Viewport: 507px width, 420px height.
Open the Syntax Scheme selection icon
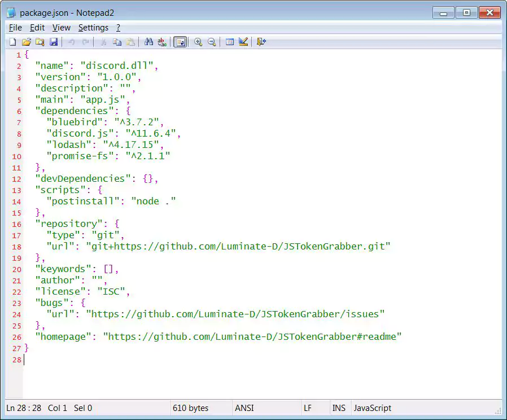click(x=230, y=42)
